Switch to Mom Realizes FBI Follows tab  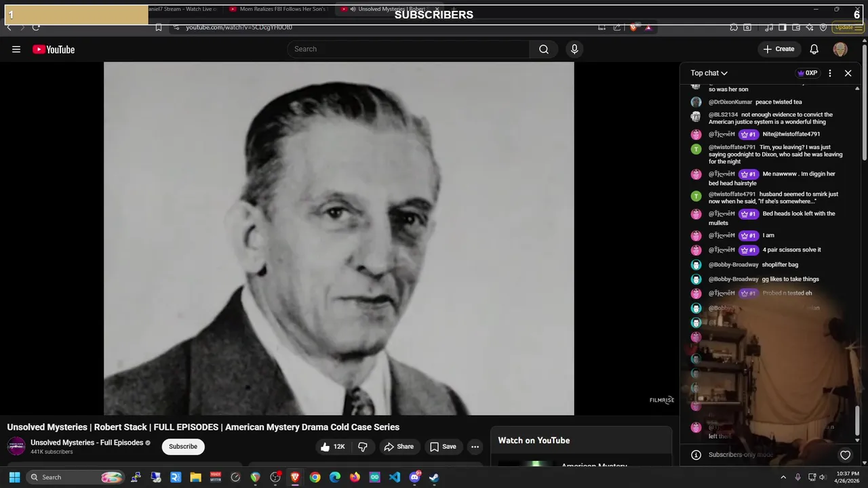(x=278, y=9)
